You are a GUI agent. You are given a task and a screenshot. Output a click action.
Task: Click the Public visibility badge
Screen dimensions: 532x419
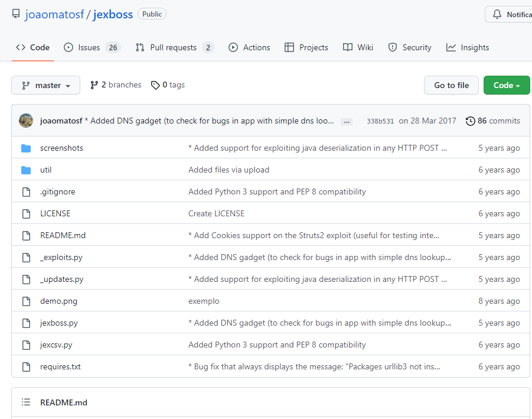point(152,14)
